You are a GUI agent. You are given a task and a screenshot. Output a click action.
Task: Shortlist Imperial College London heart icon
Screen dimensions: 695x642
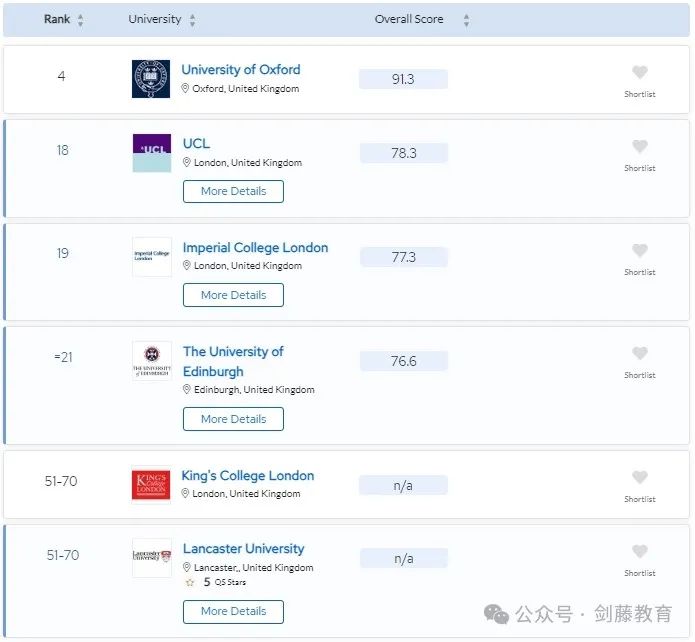coord(640,250)
